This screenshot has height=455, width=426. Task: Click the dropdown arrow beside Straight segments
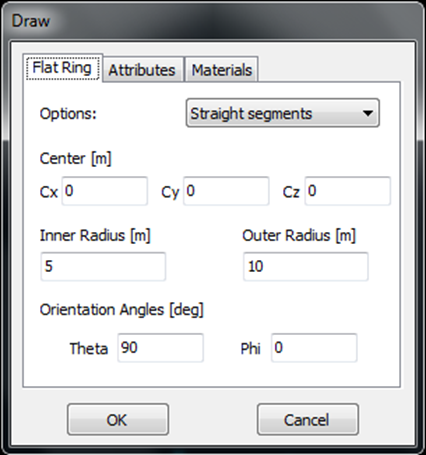point(368,113)
